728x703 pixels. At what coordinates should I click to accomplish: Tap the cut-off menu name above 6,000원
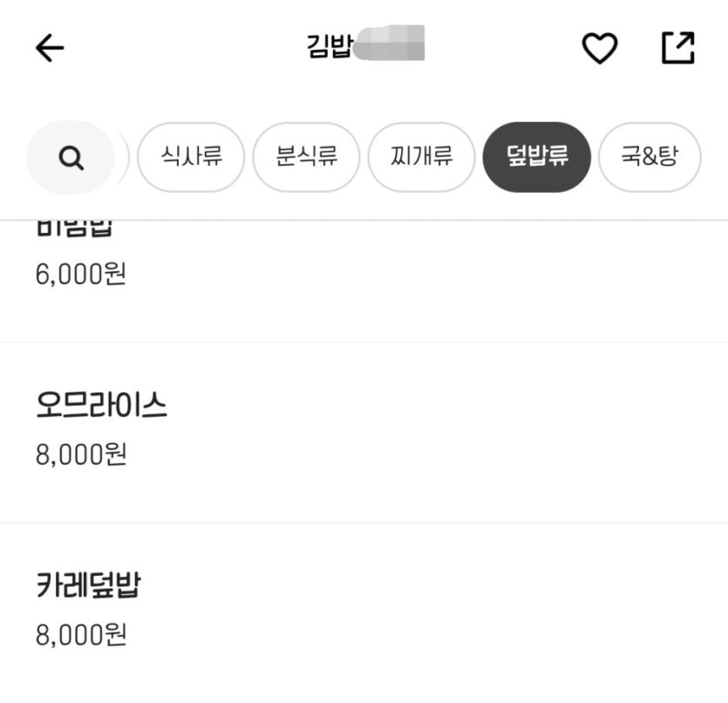75,230
